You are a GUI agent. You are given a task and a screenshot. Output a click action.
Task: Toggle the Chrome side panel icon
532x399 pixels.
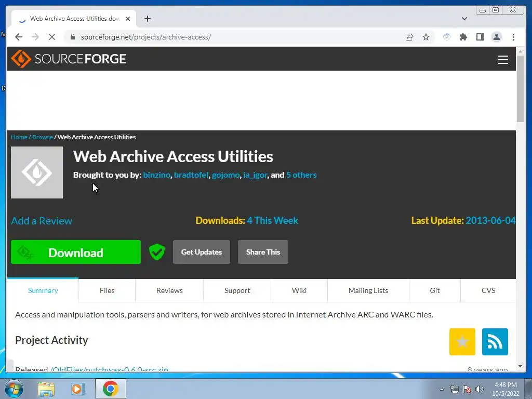coord(480,37)
